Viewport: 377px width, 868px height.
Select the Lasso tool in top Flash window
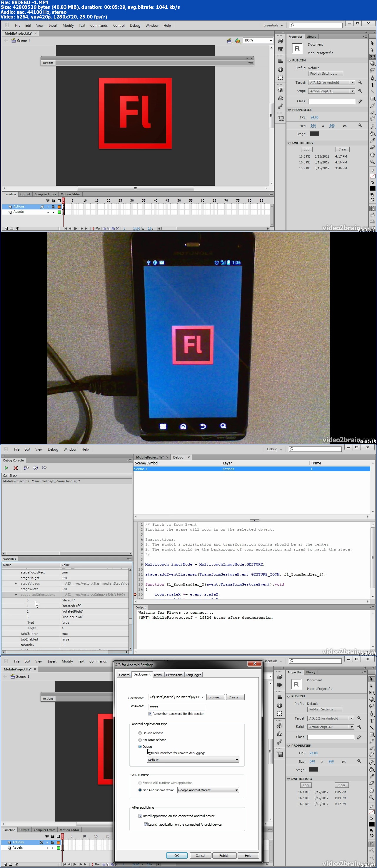(372, 70)
